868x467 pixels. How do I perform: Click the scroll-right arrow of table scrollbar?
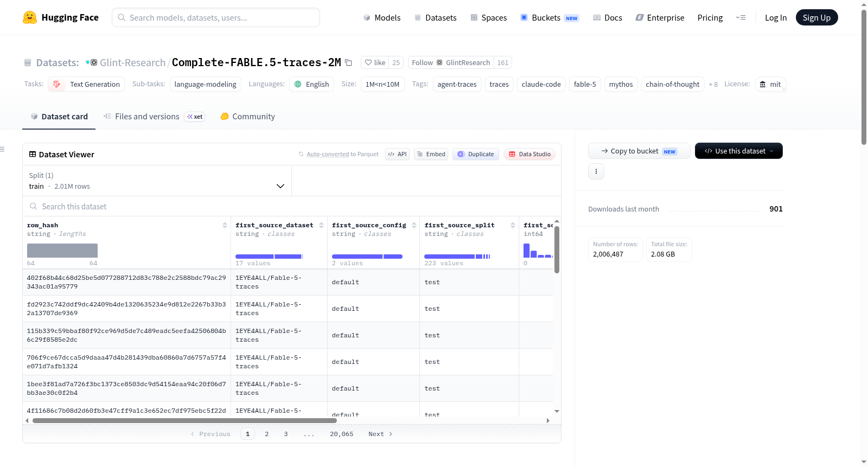click(x=548, y=420)
